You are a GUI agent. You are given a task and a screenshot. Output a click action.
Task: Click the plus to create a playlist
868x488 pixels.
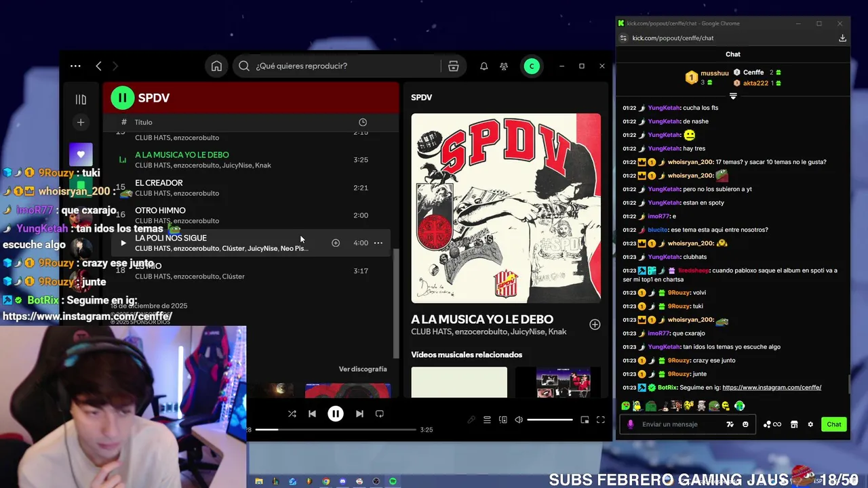[81, 122]
